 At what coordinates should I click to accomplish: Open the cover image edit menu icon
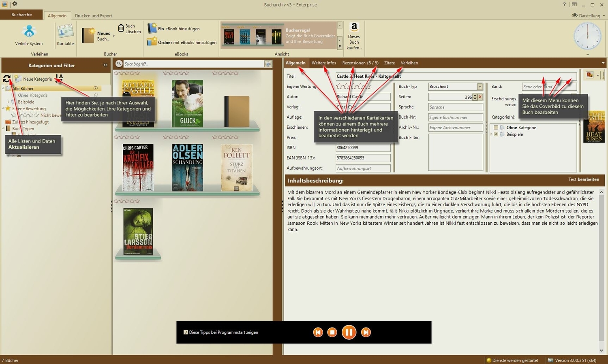click(589, 75)
